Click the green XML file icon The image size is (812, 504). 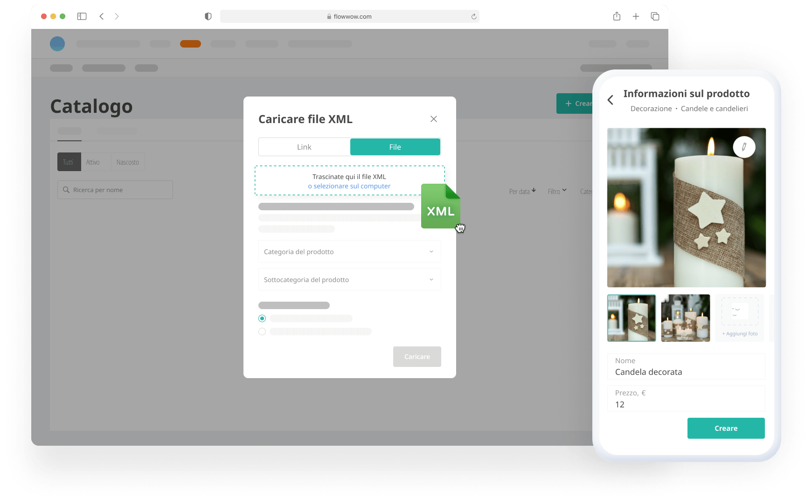coord(440,207)
